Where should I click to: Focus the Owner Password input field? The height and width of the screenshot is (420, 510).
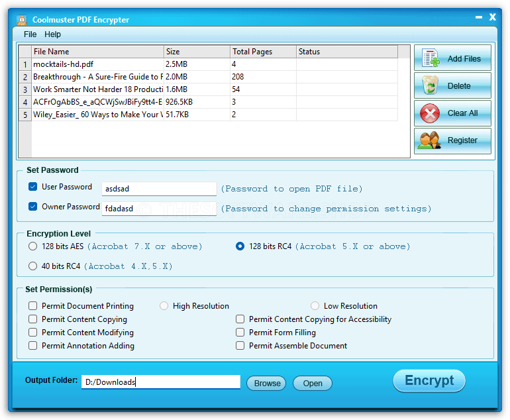click(159, 209)
